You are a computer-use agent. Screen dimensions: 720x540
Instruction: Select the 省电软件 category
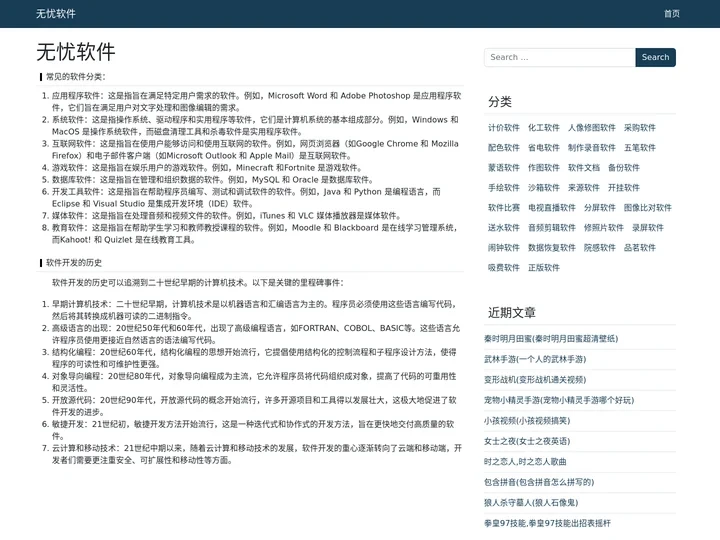(544, 148)
